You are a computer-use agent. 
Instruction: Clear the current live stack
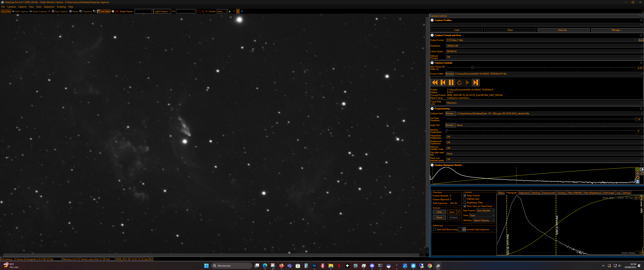point(439,212)
